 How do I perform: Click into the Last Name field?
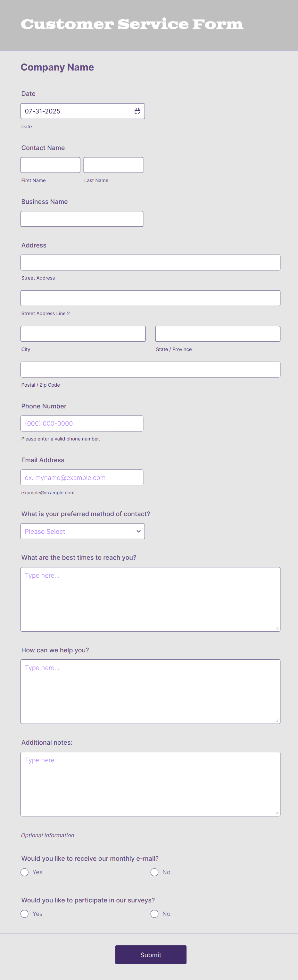(x=113, y=165)
